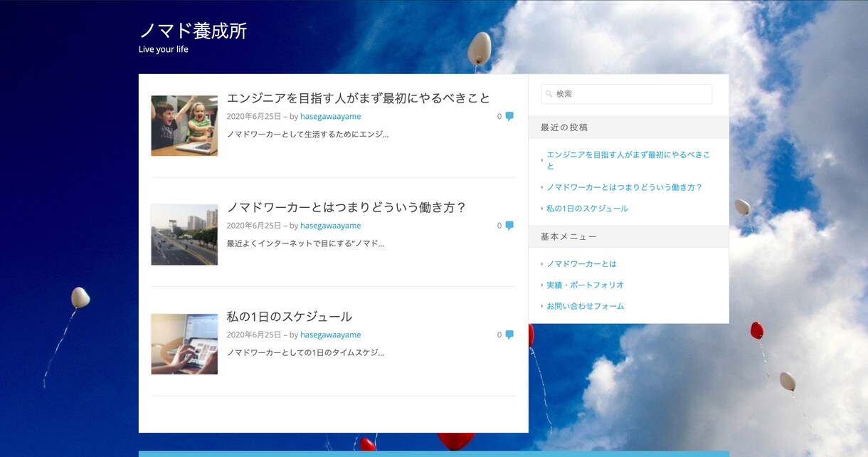
Task: Click excerpt ノマドワーカーとして生活するためにエンジ…
Action: [x=307, y=134]
